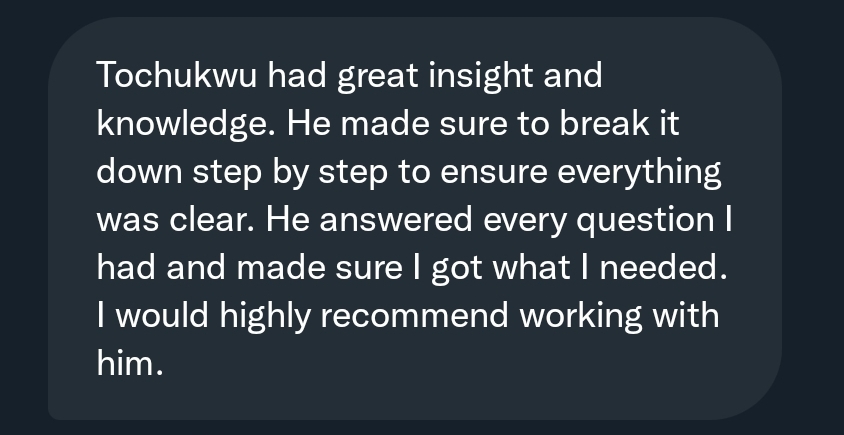
Task: Click the name "Tochukwu" in the message
Action: [177, 75]
